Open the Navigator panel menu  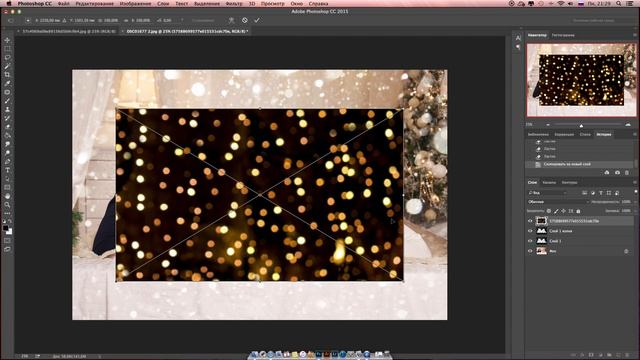635,35
